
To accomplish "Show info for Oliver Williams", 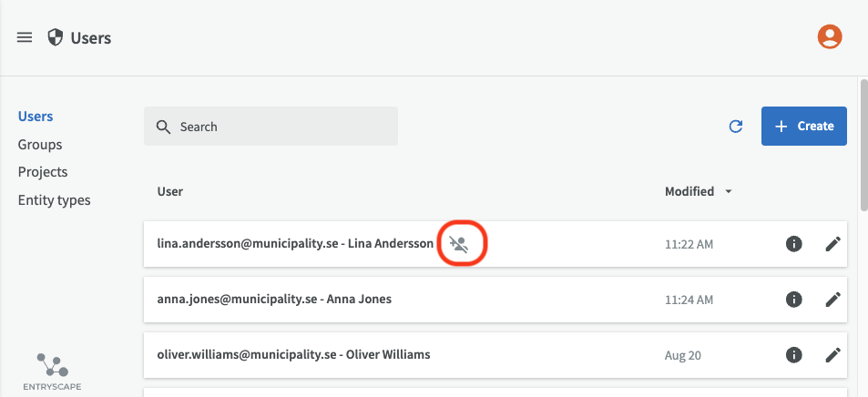I will click(x=793, y=354).
